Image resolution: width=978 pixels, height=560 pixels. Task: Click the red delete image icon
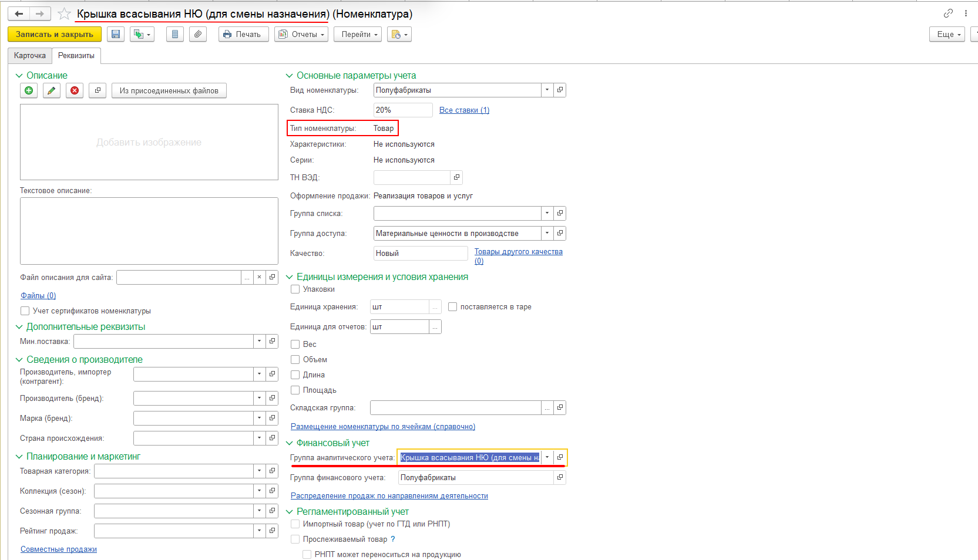75,90
